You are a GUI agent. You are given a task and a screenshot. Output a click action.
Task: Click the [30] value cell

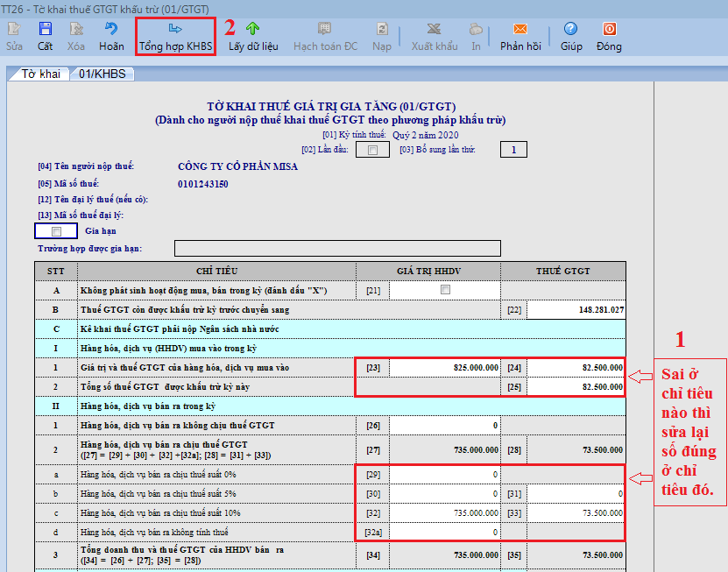444,493
